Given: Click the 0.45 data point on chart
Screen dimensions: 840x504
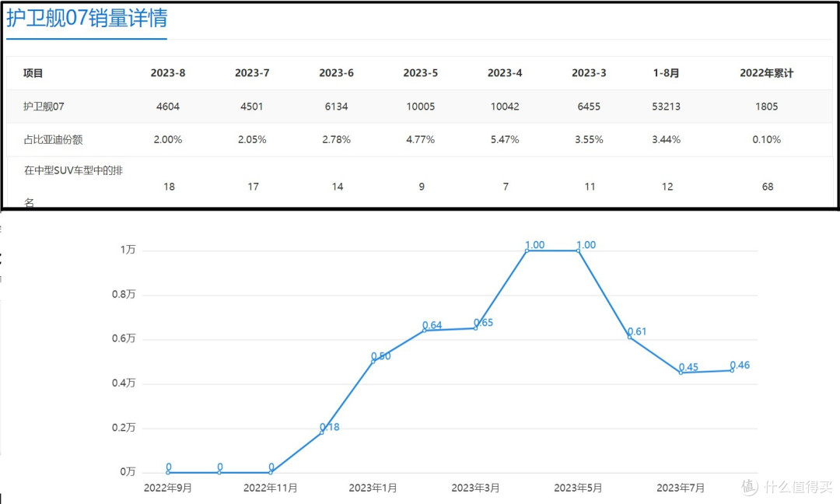Looking at the screenshot, I should (681, 373).
